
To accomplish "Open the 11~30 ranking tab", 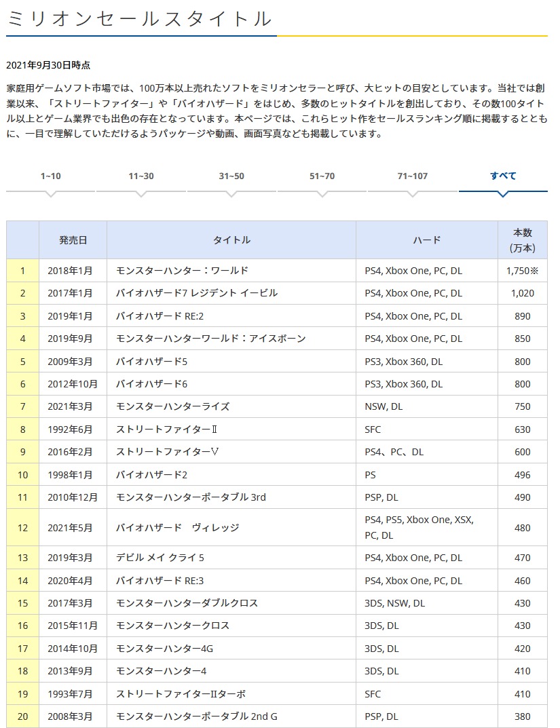I will point(141,176).
